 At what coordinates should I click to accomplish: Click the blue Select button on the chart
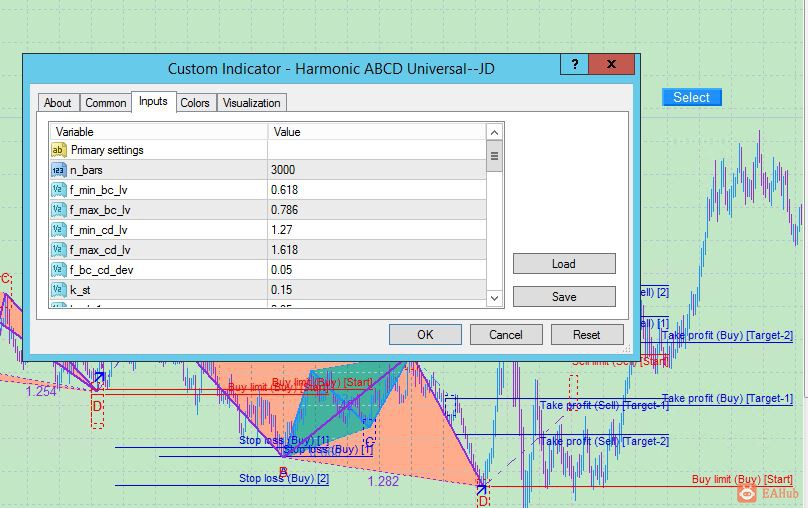pyautogui.click(x=691, y=97)
